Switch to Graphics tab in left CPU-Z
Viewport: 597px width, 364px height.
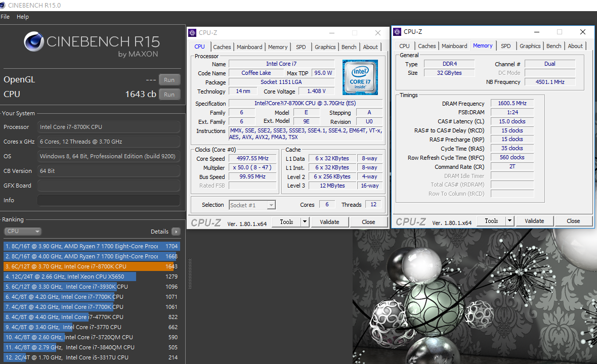pos(325,47)
